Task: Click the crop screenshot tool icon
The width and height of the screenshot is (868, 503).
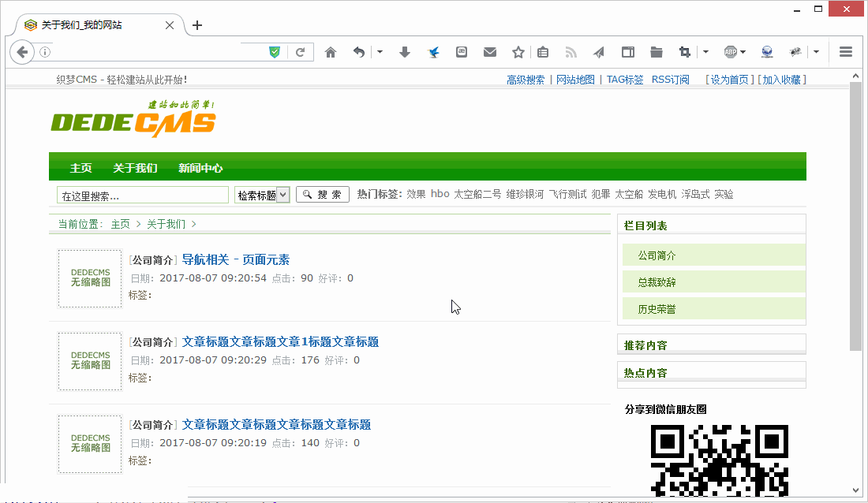Action: click(684, 52)
